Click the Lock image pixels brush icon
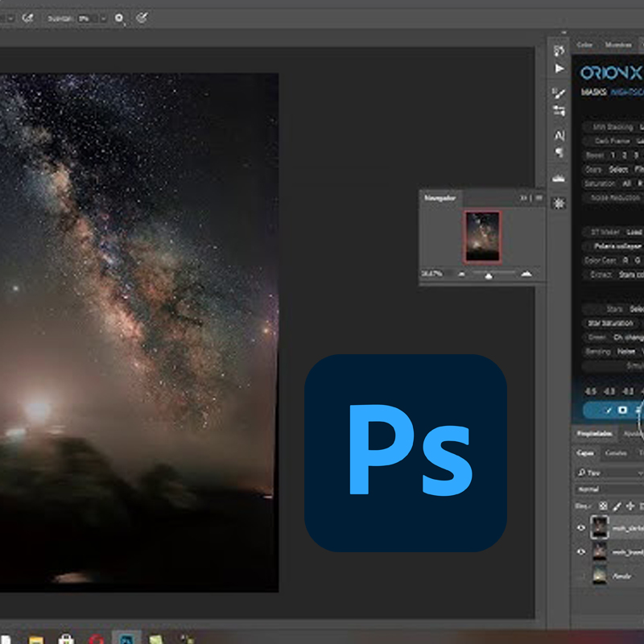Image resolution: width=644 pixels, height=644 pixels. (x=617, y=506)
